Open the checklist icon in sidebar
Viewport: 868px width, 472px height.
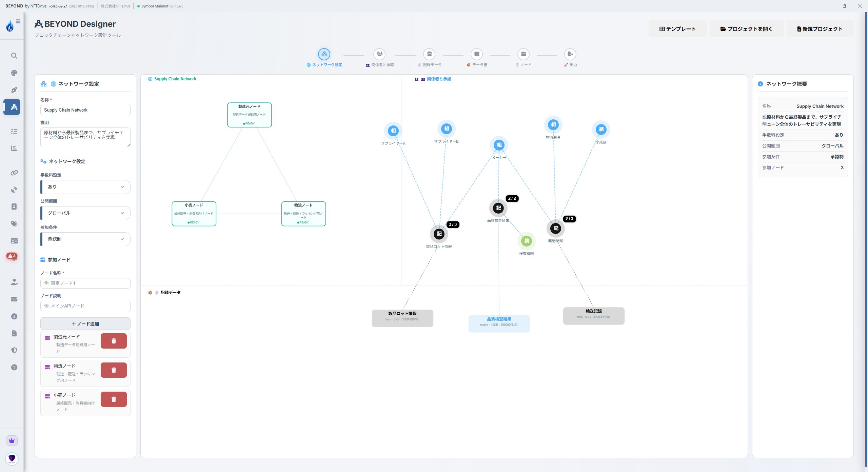tap(14, 131)
